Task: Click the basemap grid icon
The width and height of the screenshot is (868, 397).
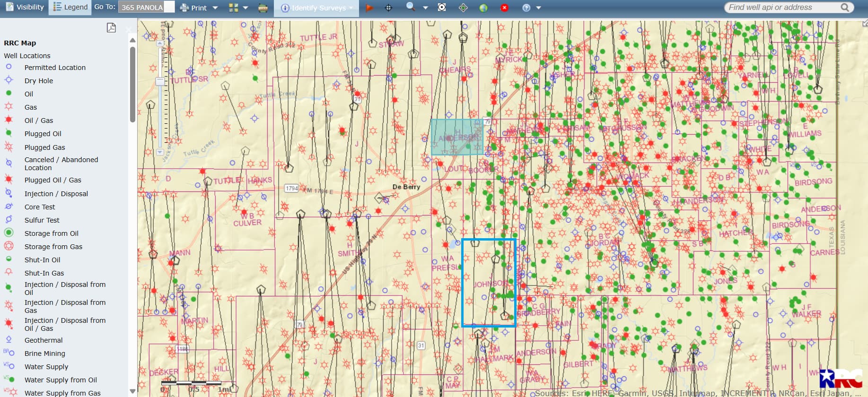Action: (234, 8)
